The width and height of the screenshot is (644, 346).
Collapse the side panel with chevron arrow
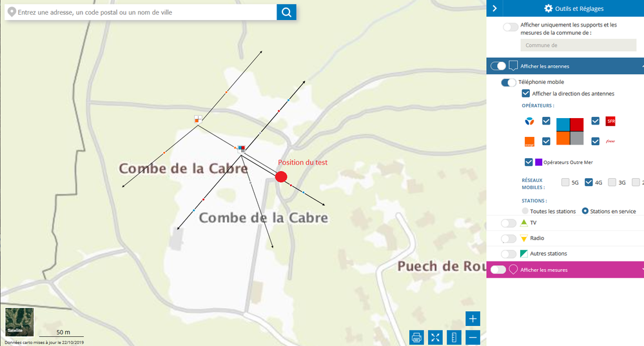[x=494, y=8]
